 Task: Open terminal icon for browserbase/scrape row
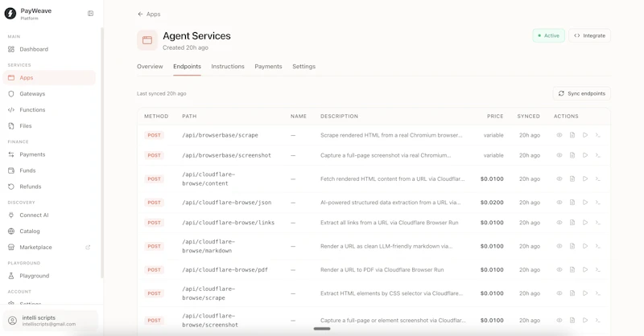click(597, 135)
